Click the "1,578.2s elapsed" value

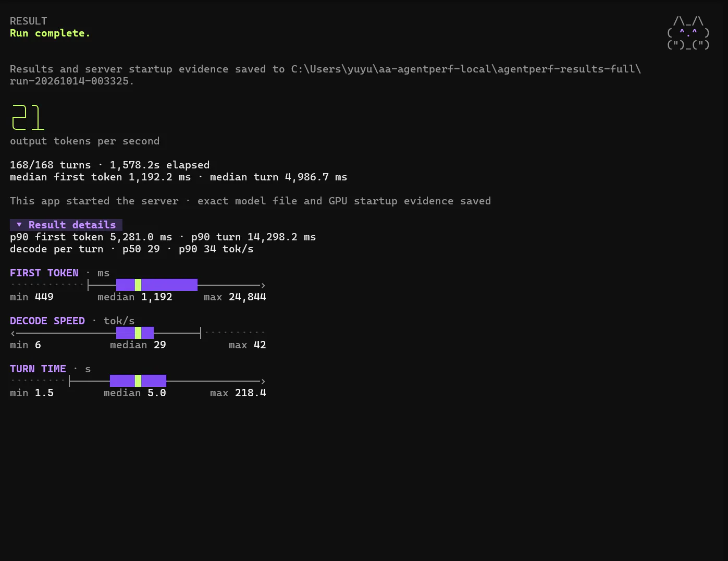[x=159, y=165]
